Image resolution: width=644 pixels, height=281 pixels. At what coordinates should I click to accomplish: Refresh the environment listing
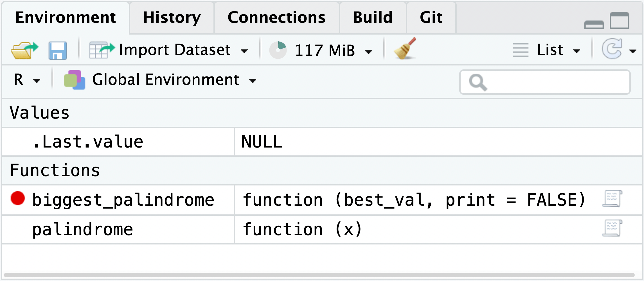613,49
